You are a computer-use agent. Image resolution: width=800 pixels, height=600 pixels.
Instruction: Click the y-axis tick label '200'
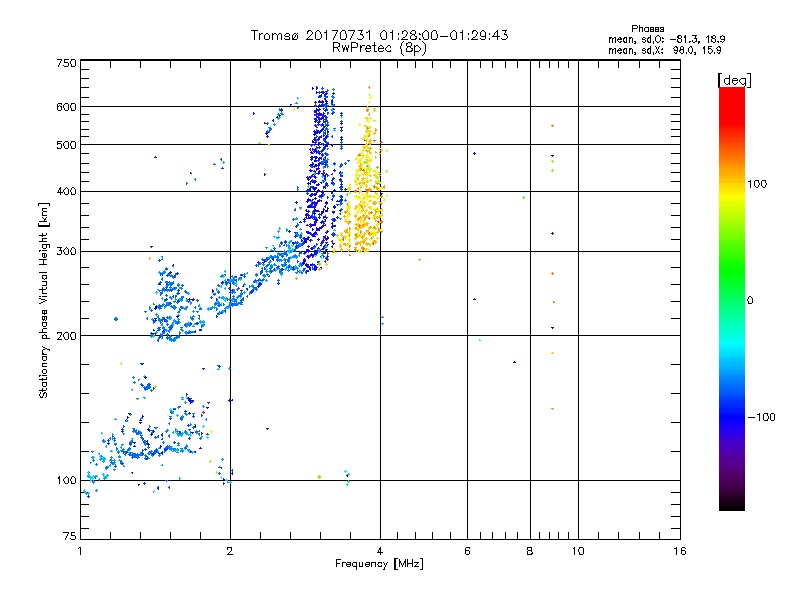[66, 336]
